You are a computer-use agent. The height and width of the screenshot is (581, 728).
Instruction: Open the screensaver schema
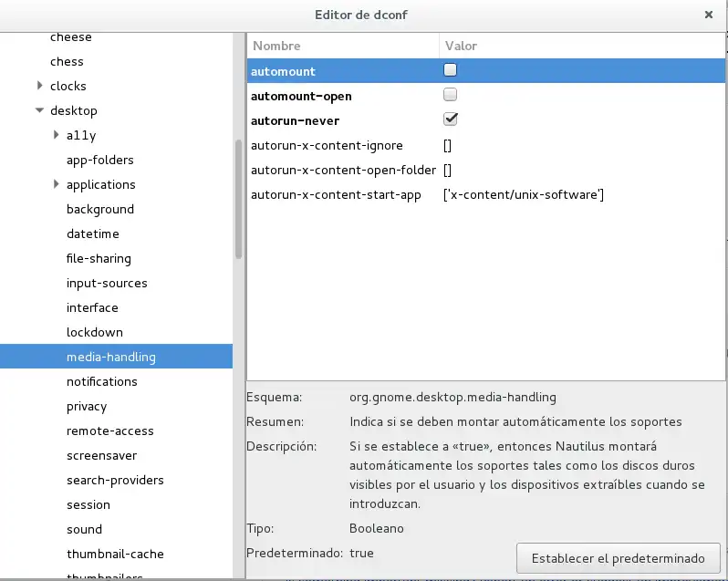pyautogui.click(x=101, y=455)
